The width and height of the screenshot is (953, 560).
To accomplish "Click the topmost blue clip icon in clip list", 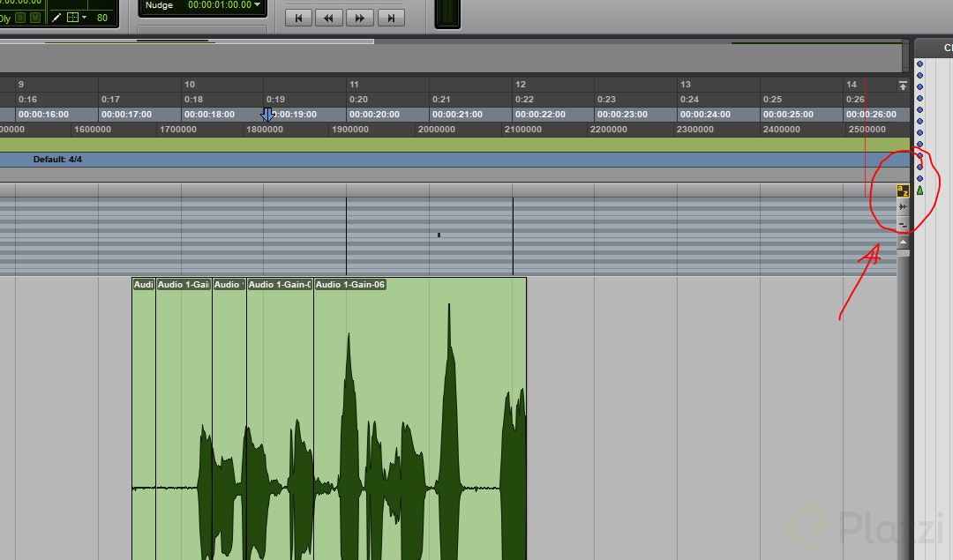I will click(919, 63).
